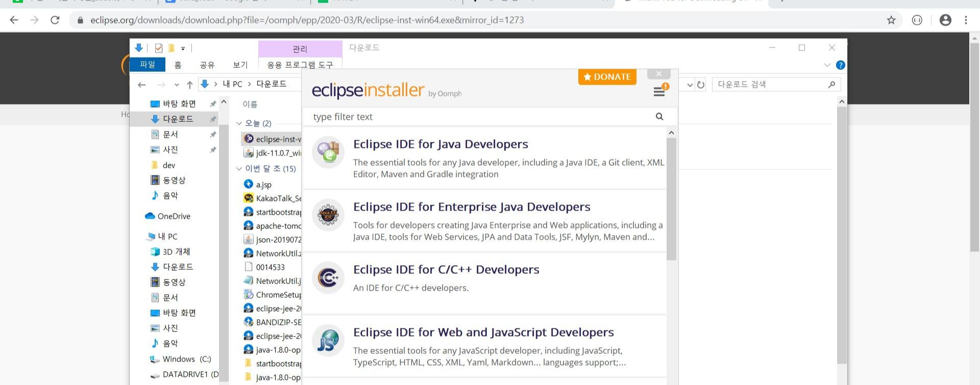Go back in Chrome browser

[14, 20]
